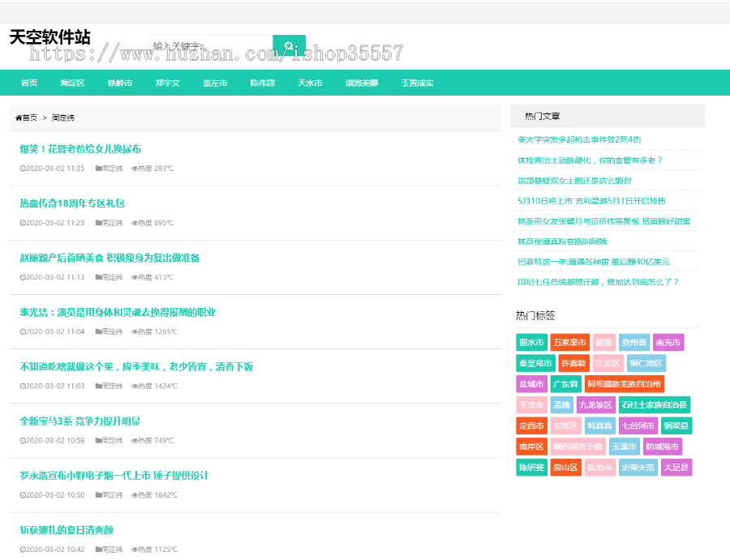Select the orange 五家渠市 tag
This screenshot has width=730, height=560.
click(x=569, y=342)
